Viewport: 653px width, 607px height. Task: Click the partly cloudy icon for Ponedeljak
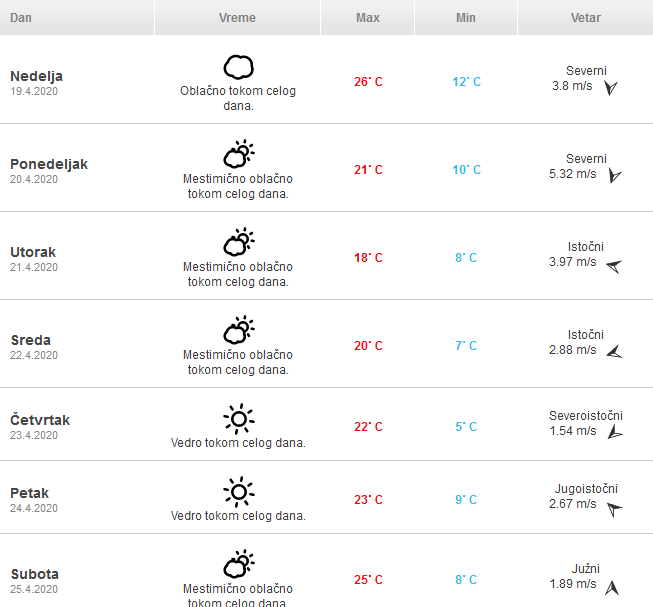pyautogui.click(x=238, y=155)
